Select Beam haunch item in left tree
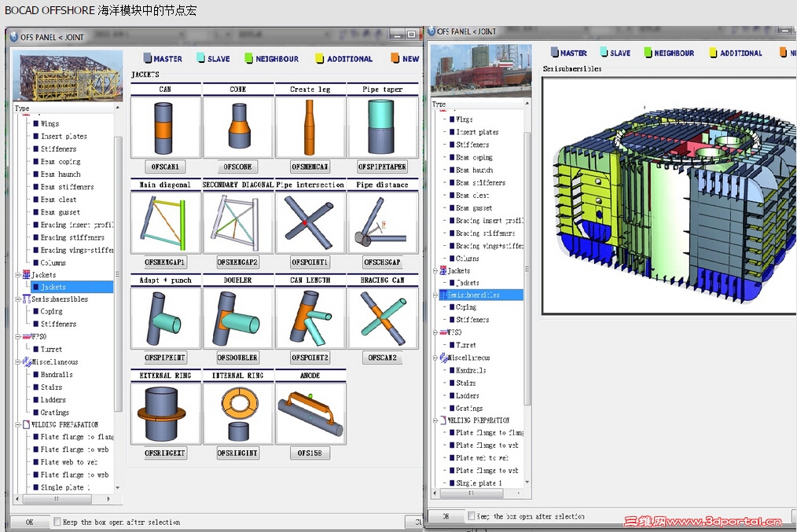This screenshot has width=797, height=532. click(x=61, y=174)
